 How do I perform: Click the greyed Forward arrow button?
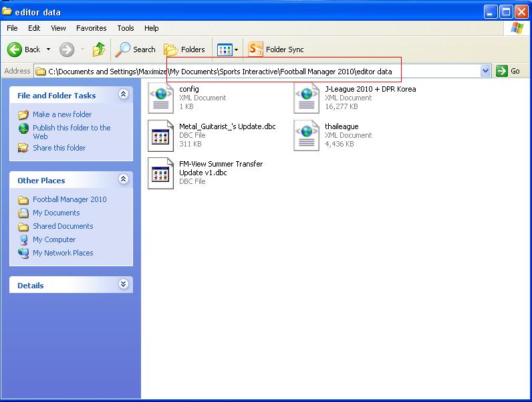tap(67, 49)
